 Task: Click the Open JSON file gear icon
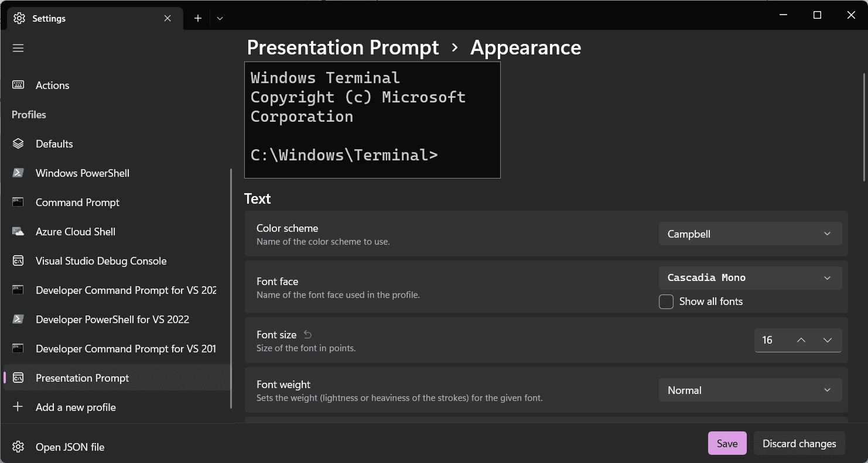18,447
